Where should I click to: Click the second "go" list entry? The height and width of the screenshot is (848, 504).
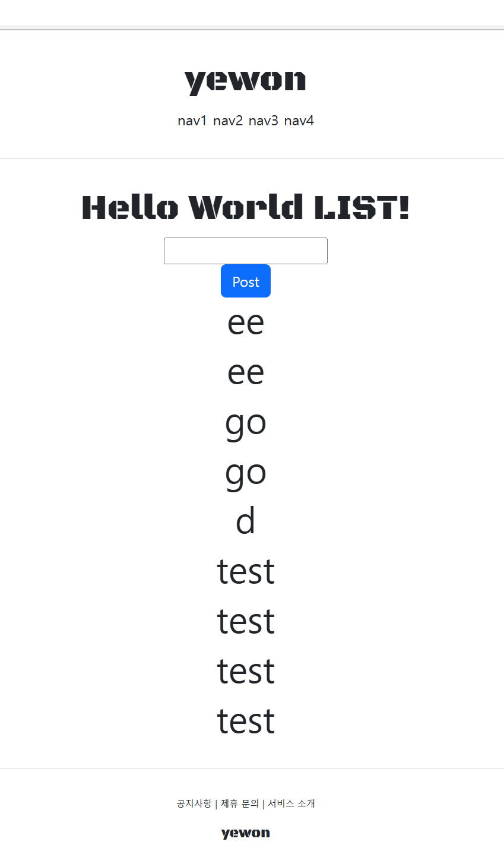[x=246, y=473]
